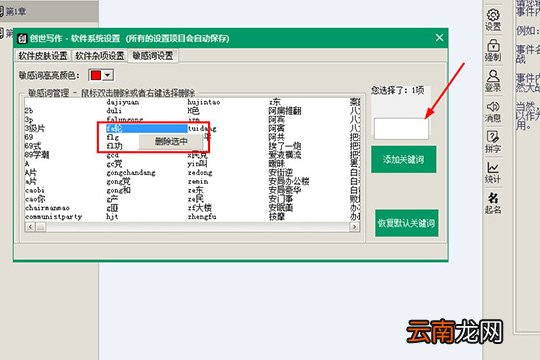
Task: Click the 强制 lock icon in sidebar
Action: (493, 50)
